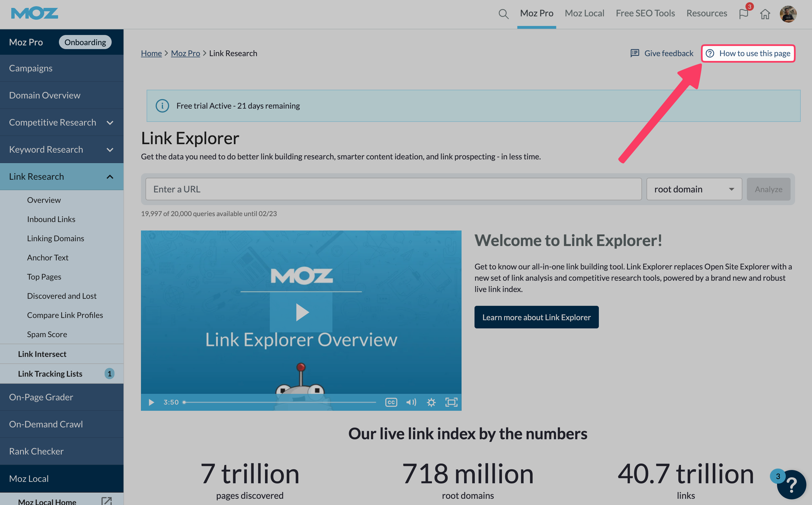Open Rank Checker in sidebar
The image size is (812, 505).
click(x=62, y=451)
